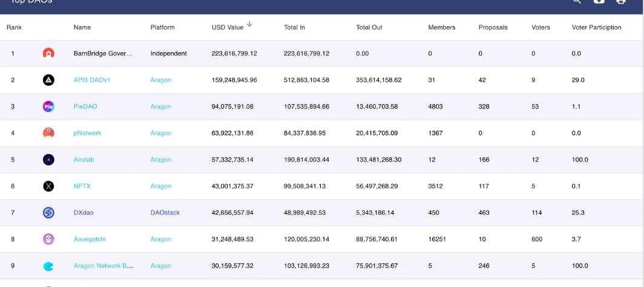The width and height of the screenshot is (644, 287).
Task: Open the Aragon Network DAO name link
Action: pos(103,266)
